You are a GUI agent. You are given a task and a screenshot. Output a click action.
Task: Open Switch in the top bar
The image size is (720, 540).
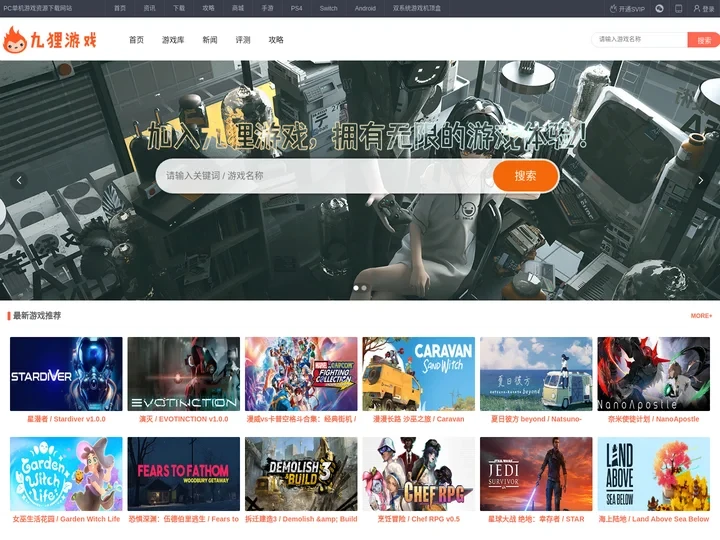(328, 8)
